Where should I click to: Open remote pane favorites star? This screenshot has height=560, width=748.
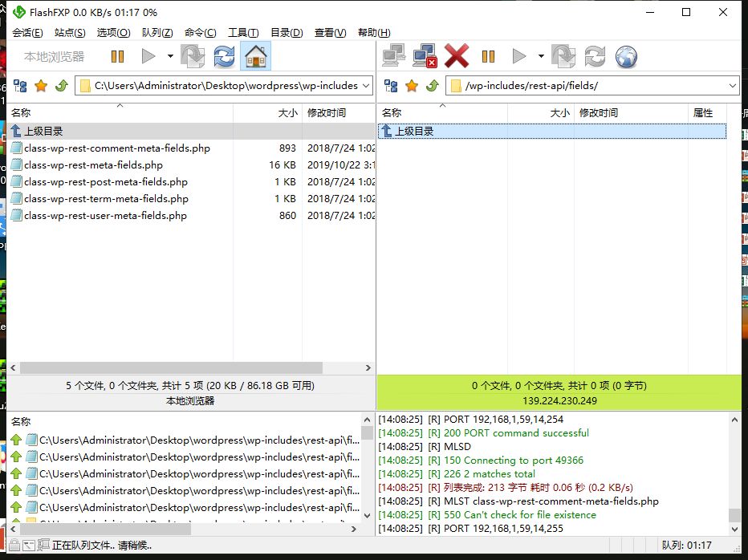pyautogui.click(x=412, y=86)
